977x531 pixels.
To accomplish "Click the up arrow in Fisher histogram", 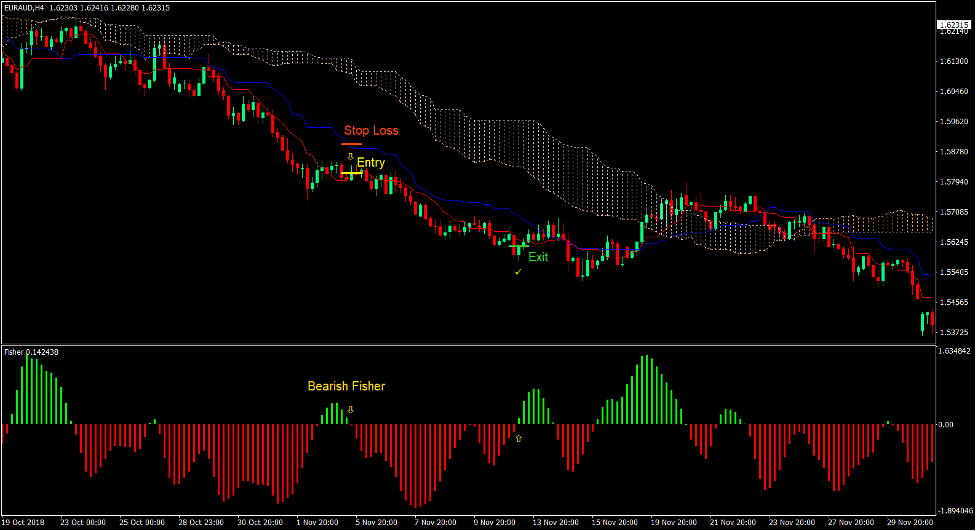I will tap(518, 439).
